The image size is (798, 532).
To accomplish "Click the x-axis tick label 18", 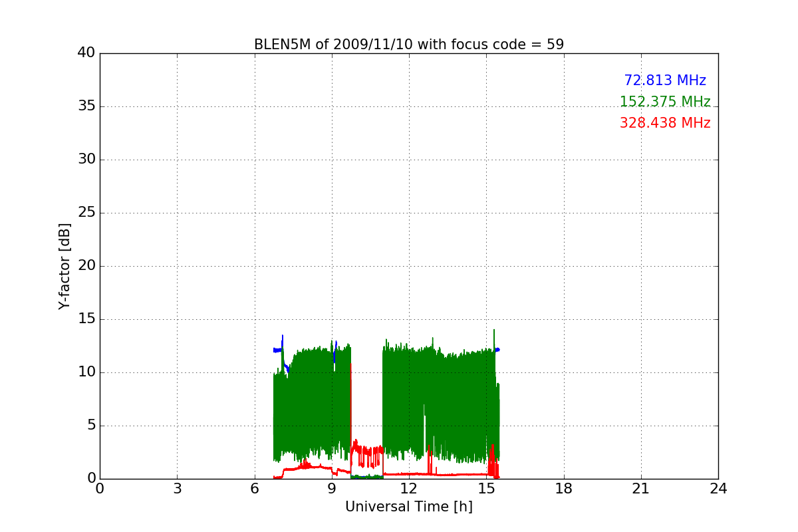I will (x=564, y=489).
